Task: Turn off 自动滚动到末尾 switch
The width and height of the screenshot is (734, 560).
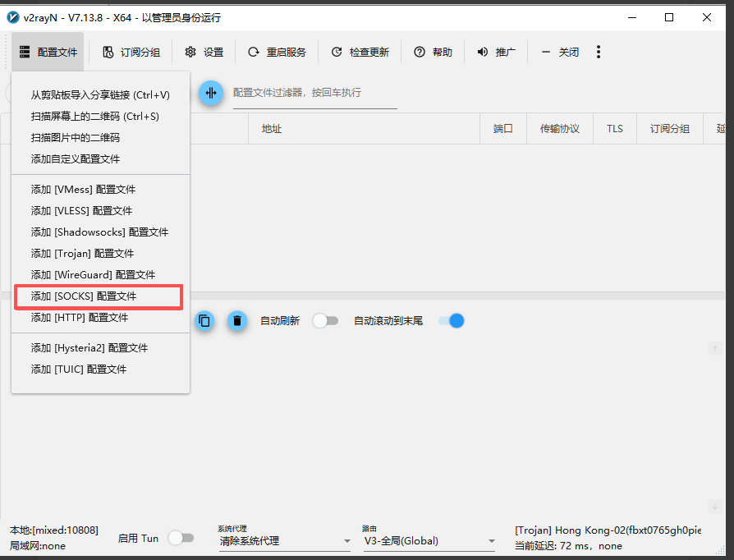Action: click(452, 321)
